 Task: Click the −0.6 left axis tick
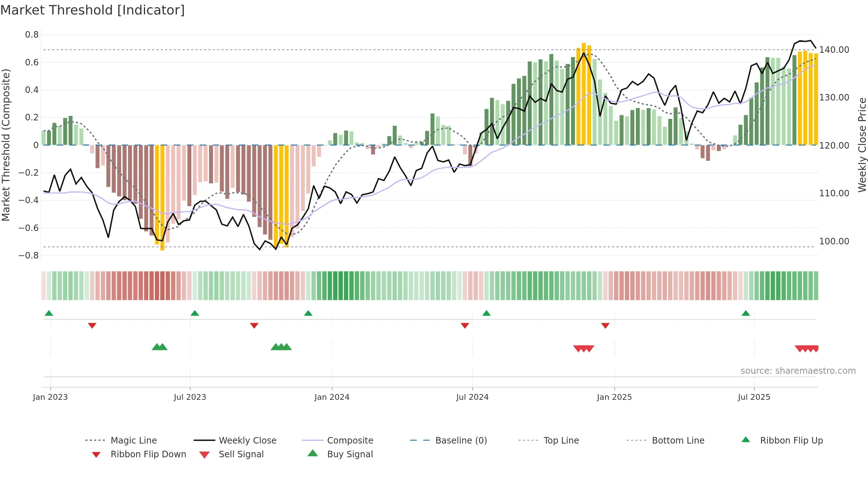pyautogui.click(x=29, y=228)
